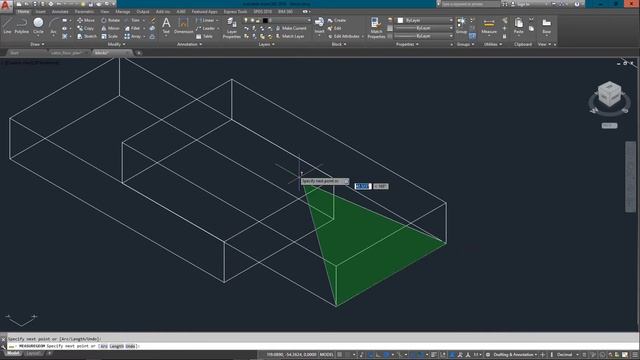Open the lineweight ByLayer dropdown
Viewport: 640px width, 360px height.
424,28
